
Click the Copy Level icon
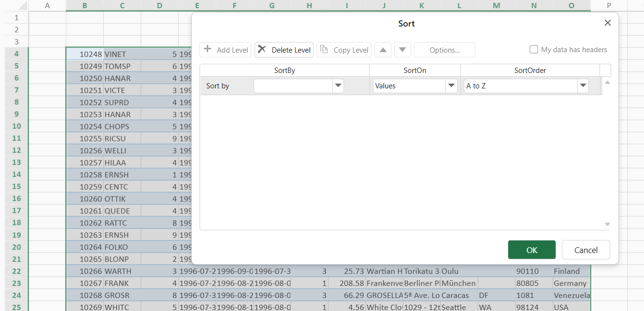tap(324, 49)
